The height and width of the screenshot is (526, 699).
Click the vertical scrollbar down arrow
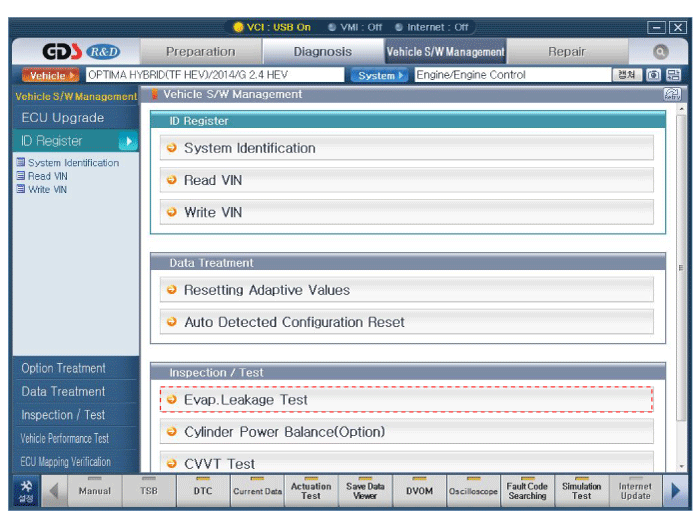coord(682,466)
